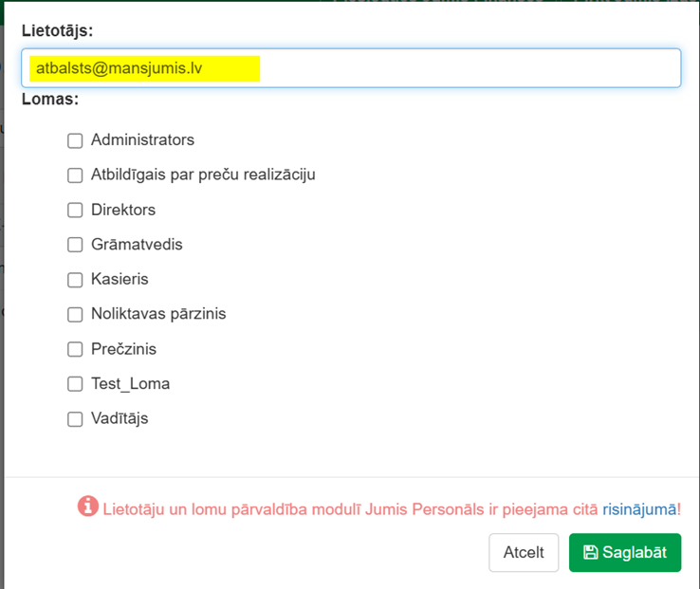Focus the Lietotājs email input field

pos(351,68)
